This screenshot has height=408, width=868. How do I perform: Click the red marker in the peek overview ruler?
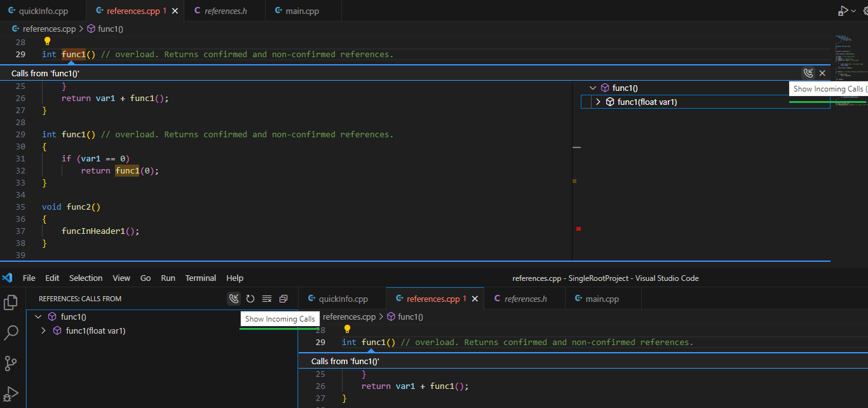pos(578,228)
